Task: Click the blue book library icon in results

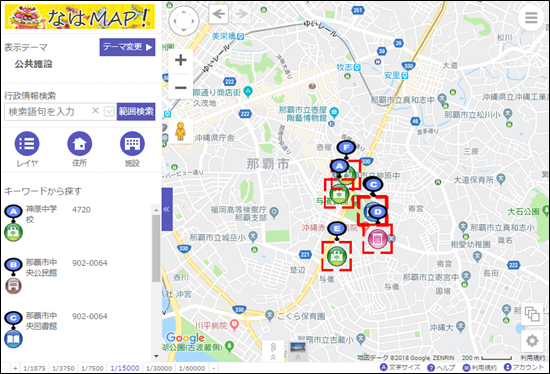Action: [13, 339]
